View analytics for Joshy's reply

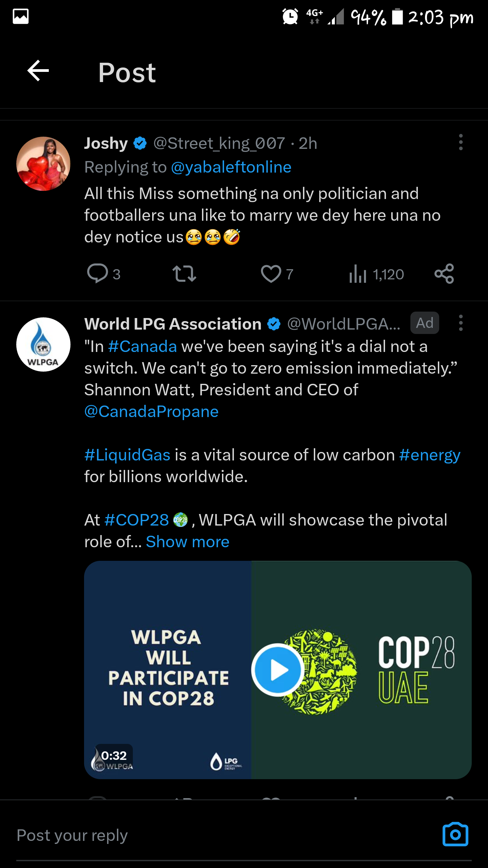[x=358, y=273]
